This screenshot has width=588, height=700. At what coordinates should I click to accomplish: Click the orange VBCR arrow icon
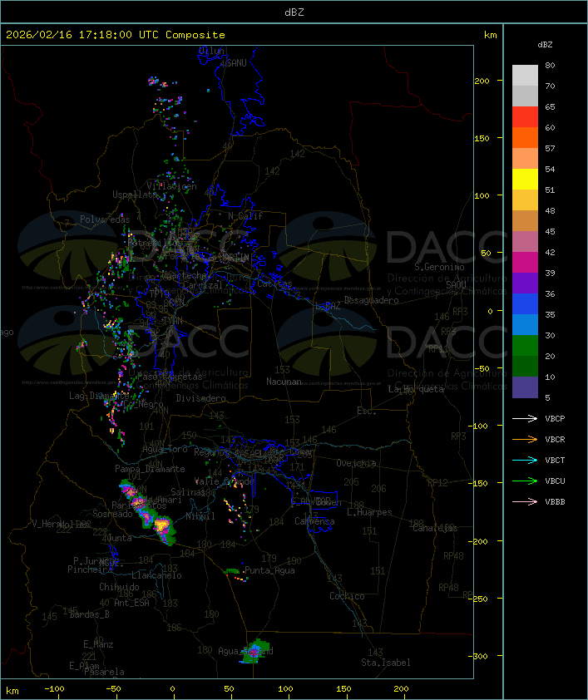tap(525, 439)
